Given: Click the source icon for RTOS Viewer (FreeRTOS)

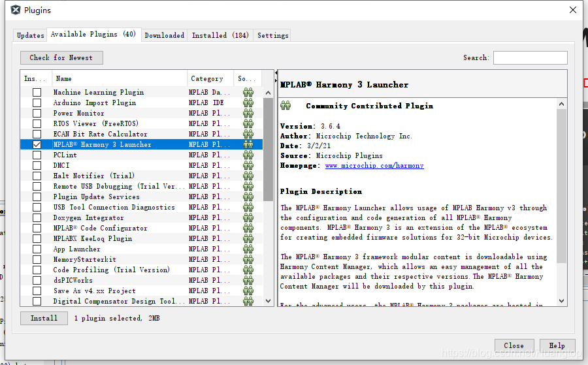Looking at the screenshot, I should pyautogui.click(x=248, y=123).
